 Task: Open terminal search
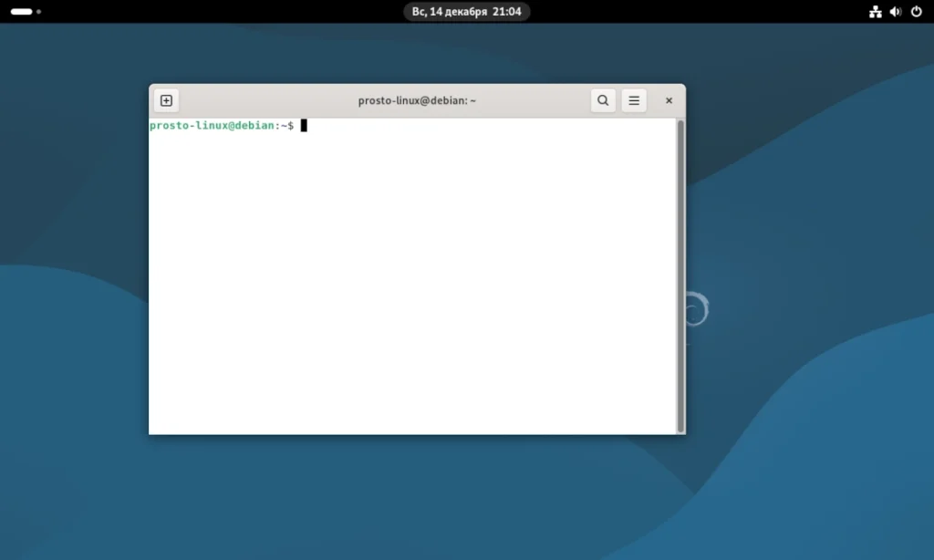pyautogui.click(x=603, y=100)
